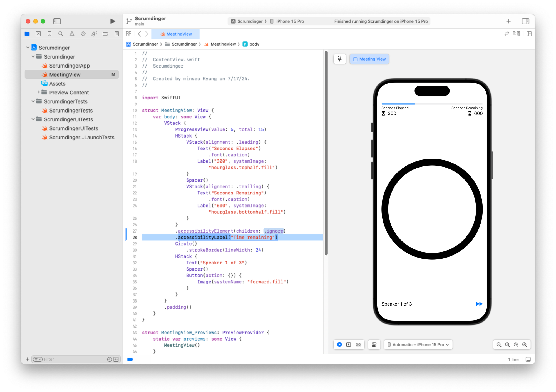Click the iPhone 15 Pro run destination
Screen dimensions: 556x392
(290, 21)
